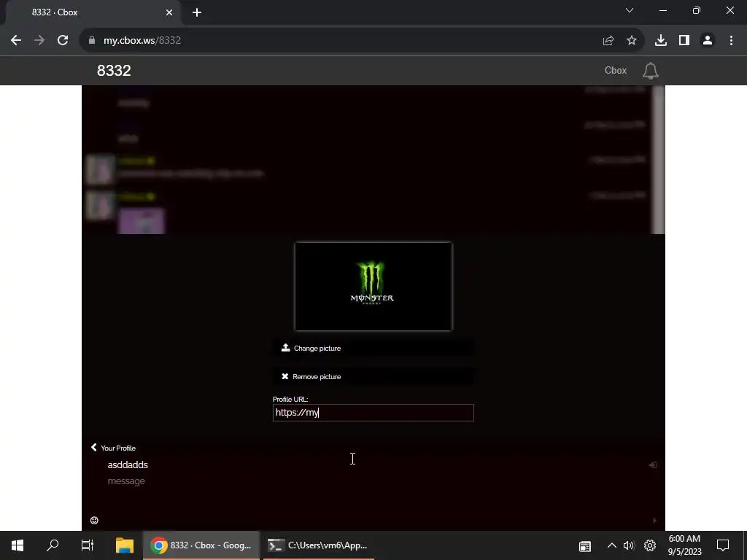Collapse Your Profile back arrow
Viewport: 747px width, 560px height.
94,448
